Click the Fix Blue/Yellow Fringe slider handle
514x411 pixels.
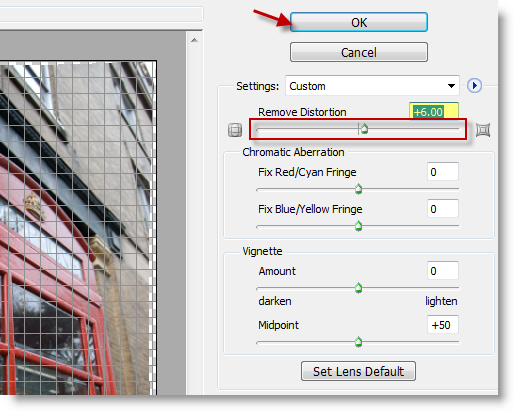[358, 226]
